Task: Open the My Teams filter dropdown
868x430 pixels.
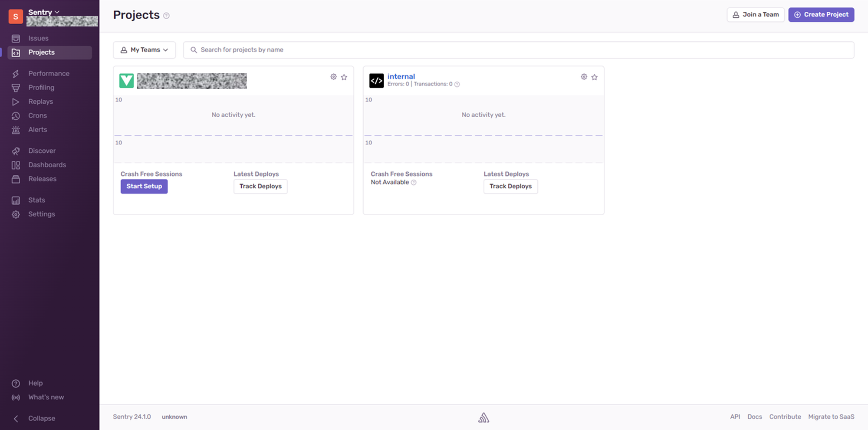Action: [145, 50]
